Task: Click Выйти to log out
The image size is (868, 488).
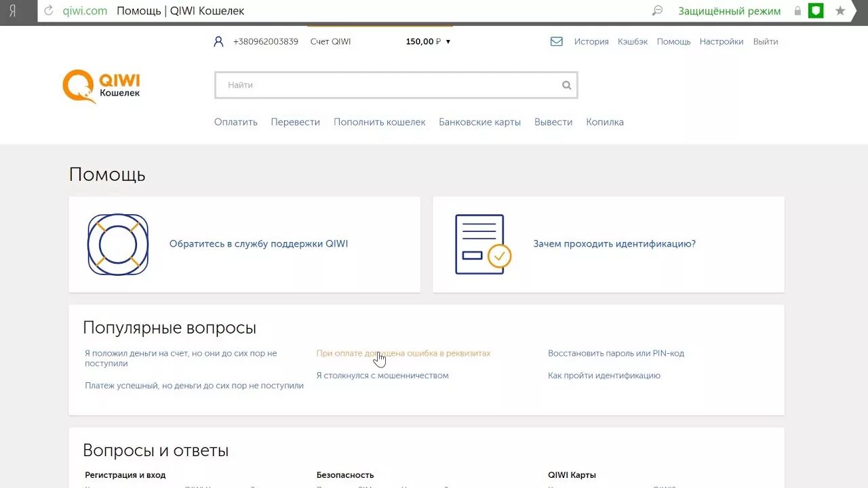Action: pos(766,41)
